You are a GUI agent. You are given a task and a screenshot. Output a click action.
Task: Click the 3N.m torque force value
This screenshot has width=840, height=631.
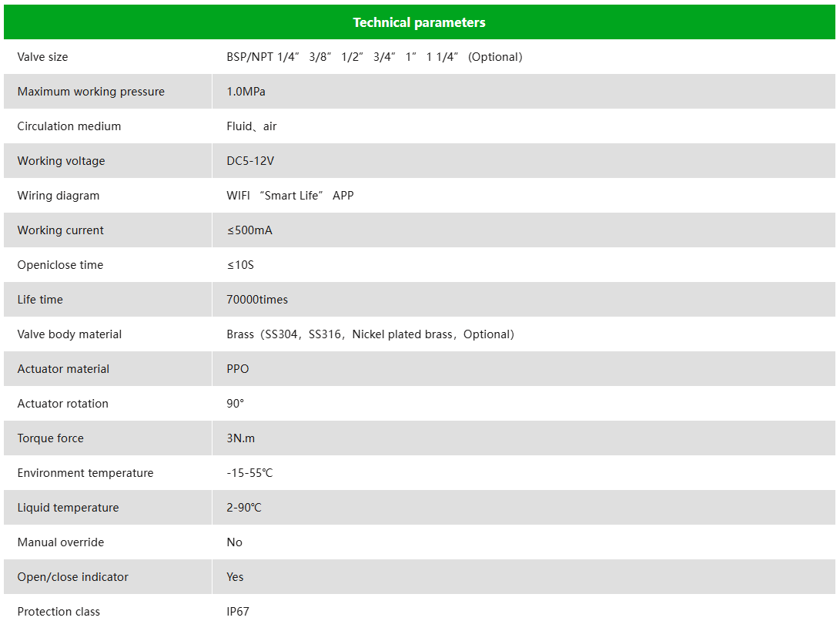pyautogui.click(x=240, y=438)
